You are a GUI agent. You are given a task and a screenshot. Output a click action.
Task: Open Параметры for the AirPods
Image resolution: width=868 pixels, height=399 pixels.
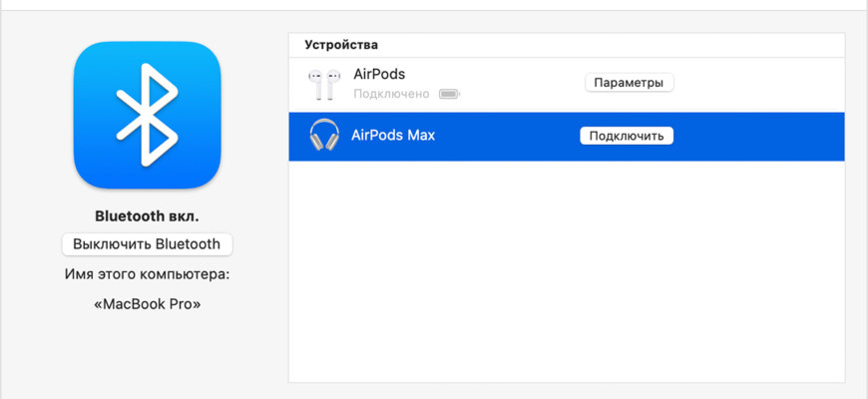pyautogui.click(x=629, y=83)
